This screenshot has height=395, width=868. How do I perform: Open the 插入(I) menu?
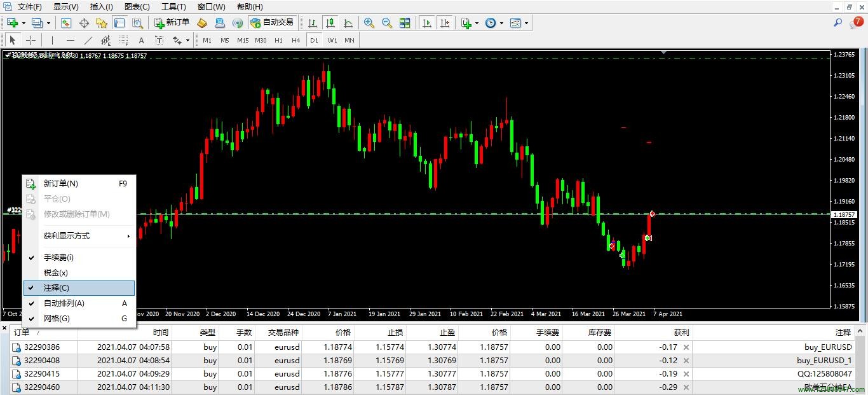coord(102,6)
